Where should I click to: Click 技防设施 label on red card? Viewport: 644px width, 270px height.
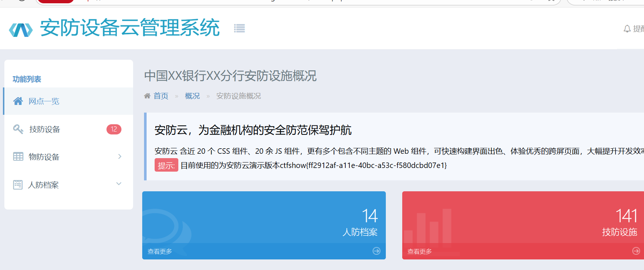point(620,232)
